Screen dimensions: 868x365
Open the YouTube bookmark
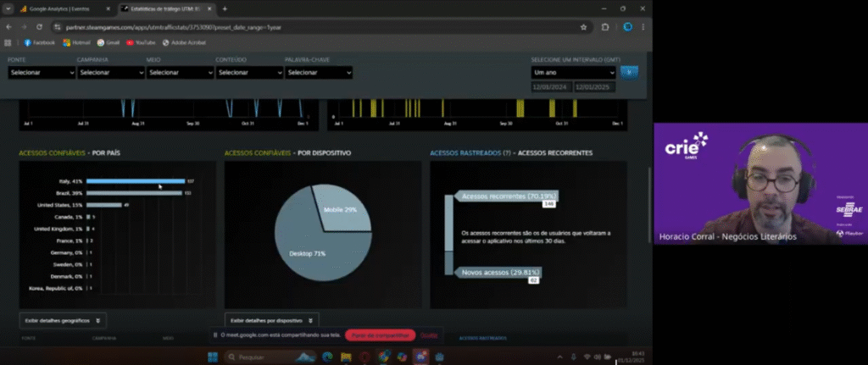(141, 42)
